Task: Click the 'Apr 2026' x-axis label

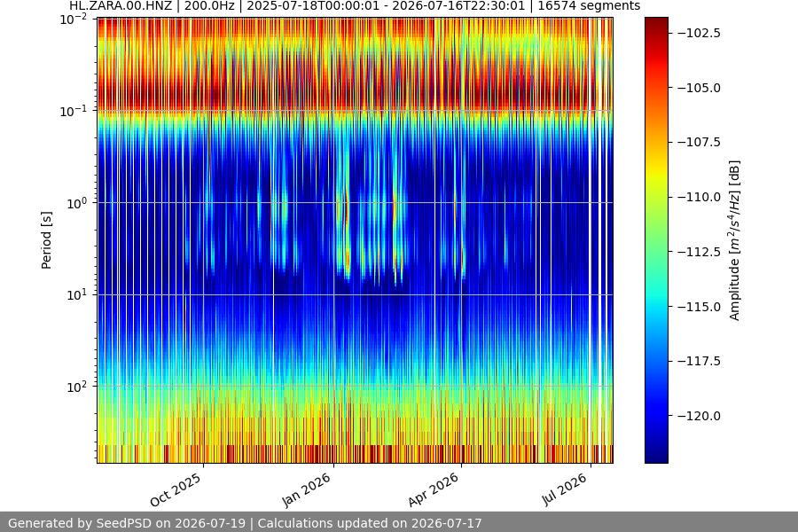Action: click(x=434, y=489)
